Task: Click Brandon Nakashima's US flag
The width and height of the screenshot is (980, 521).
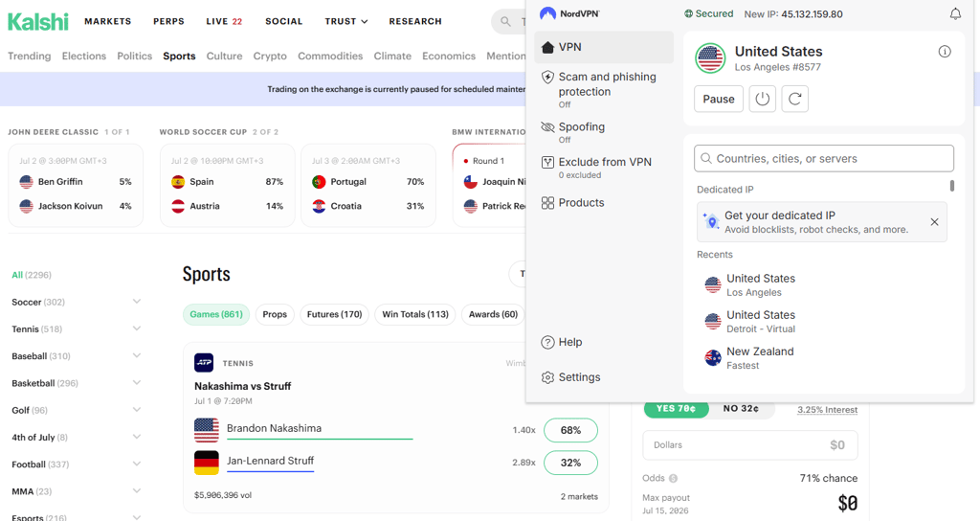Action: [x=207, y=430]
